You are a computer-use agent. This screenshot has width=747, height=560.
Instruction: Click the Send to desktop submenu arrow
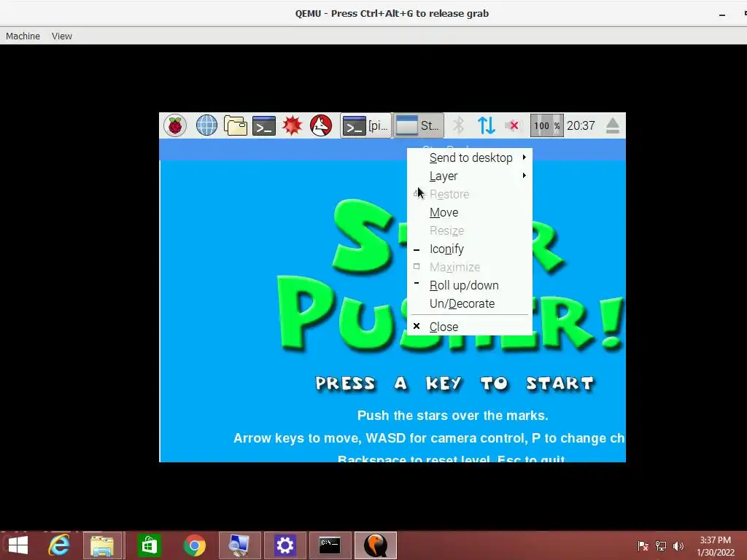tap(524, 157)
